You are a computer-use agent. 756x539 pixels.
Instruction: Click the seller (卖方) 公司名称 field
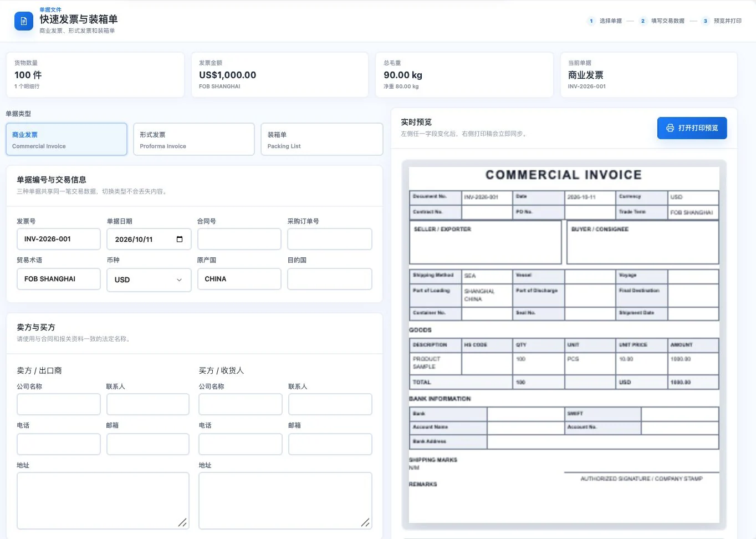pos(59,404)
